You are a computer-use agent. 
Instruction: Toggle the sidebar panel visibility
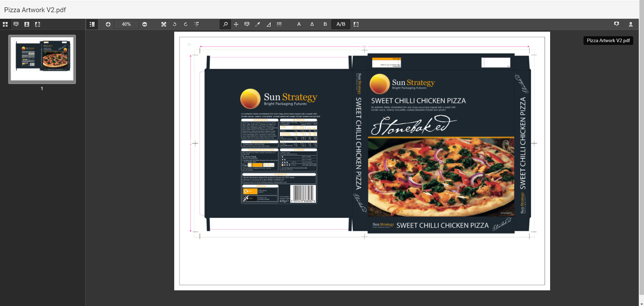click(x=92, y=24)
